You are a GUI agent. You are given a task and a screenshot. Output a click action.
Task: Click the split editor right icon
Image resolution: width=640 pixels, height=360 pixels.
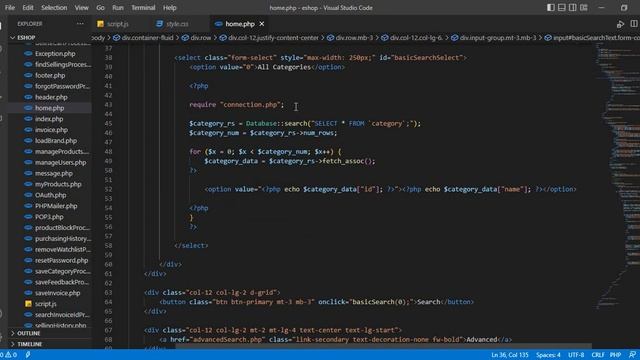click(x=634, y=24)
